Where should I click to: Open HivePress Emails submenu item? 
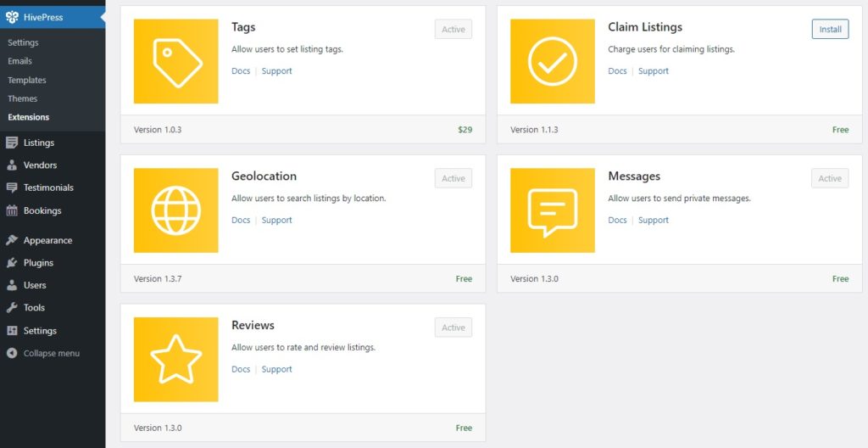(20, 61)
